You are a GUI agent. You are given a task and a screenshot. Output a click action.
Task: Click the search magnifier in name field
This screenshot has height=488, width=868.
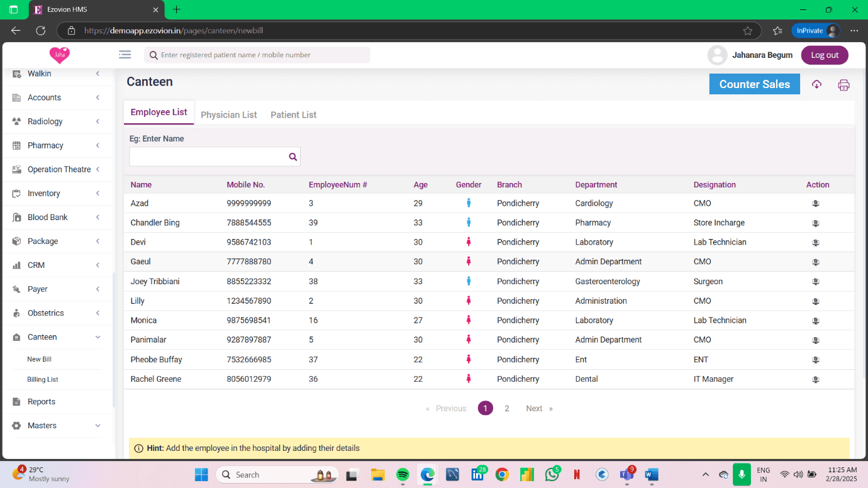tap(292, 157)
